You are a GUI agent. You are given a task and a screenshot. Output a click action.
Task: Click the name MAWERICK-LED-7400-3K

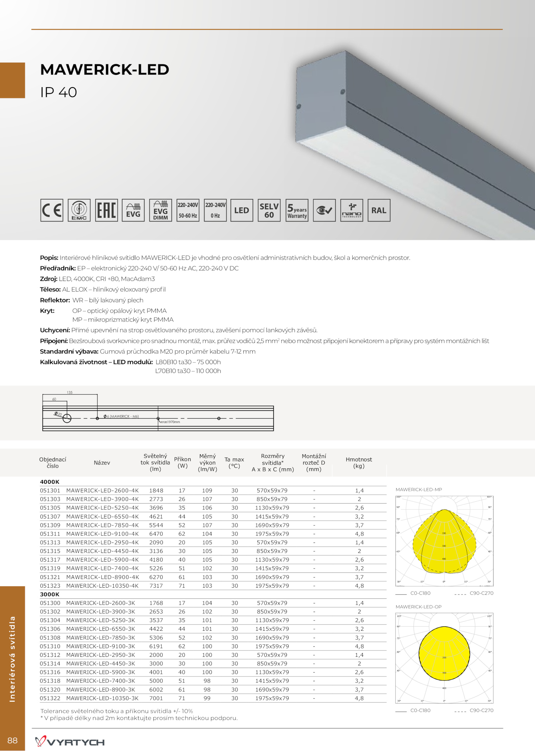(101, 681)
